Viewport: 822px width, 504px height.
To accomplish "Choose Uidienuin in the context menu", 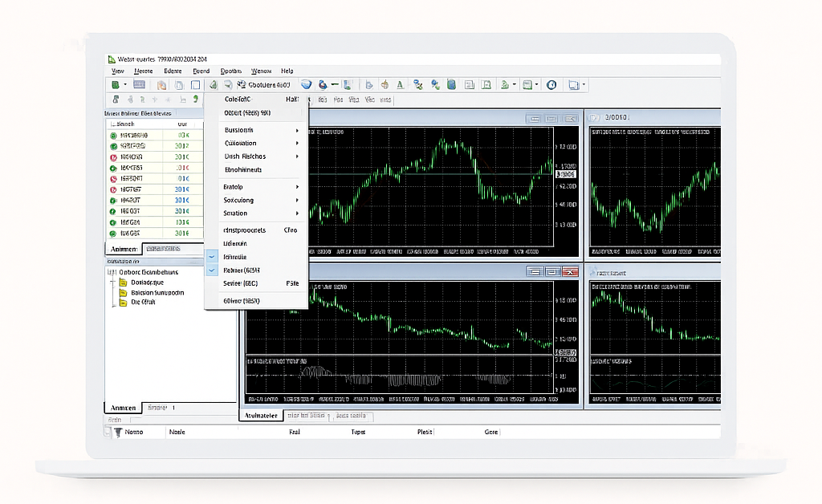I will [x=256, y=244].
